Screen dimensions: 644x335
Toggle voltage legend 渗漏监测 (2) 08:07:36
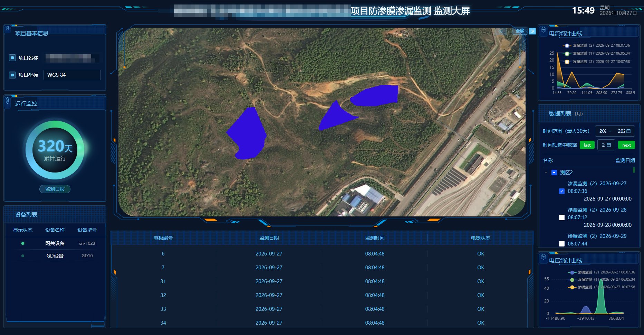(602, 272)
